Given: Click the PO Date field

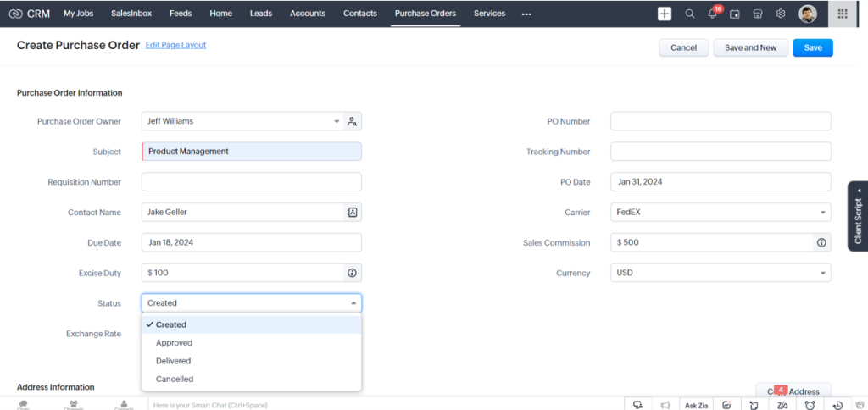Looking at the screenshot, I should (x=721, y=181).
